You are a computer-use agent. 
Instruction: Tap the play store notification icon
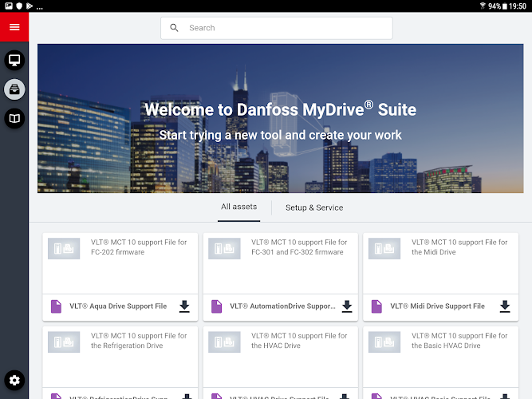[30, 6]
